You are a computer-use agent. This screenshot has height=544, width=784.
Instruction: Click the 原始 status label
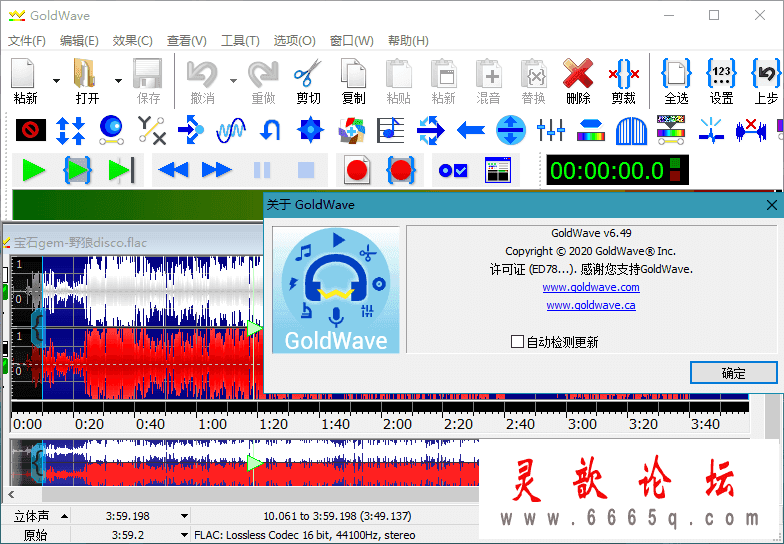[35, 535]
